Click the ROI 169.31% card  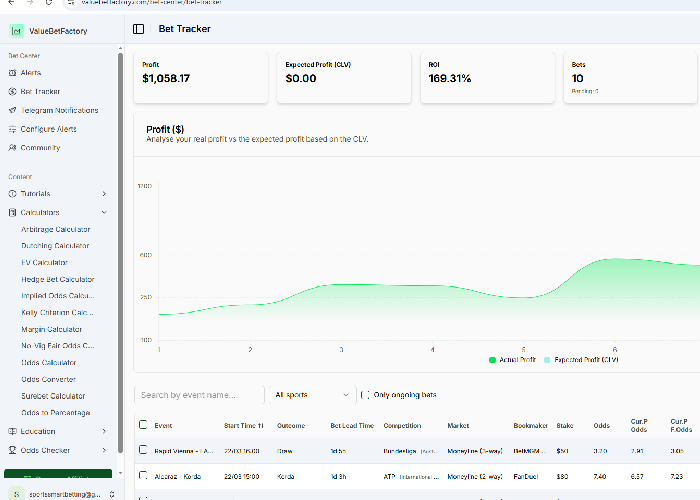point(488,77)
